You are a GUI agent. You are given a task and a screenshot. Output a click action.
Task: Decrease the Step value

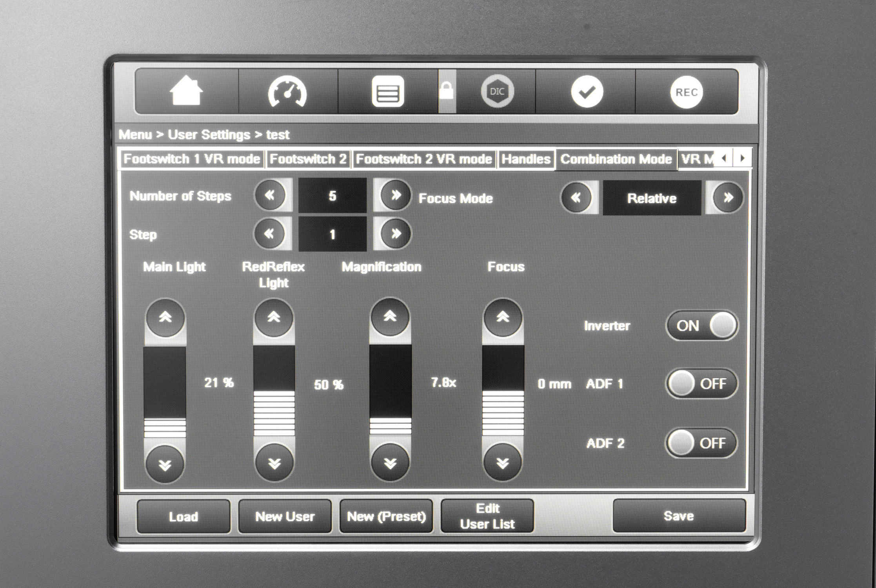[269, 234]
